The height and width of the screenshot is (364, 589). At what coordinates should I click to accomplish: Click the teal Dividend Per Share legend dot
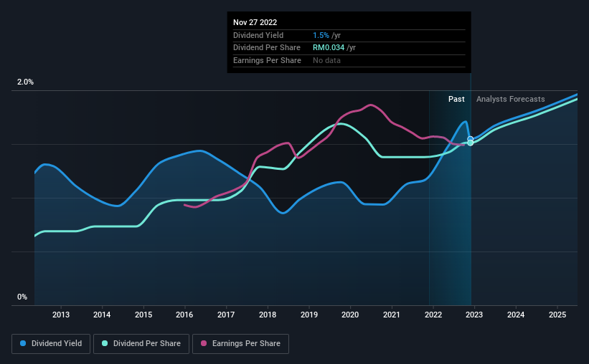pos(105,343)
